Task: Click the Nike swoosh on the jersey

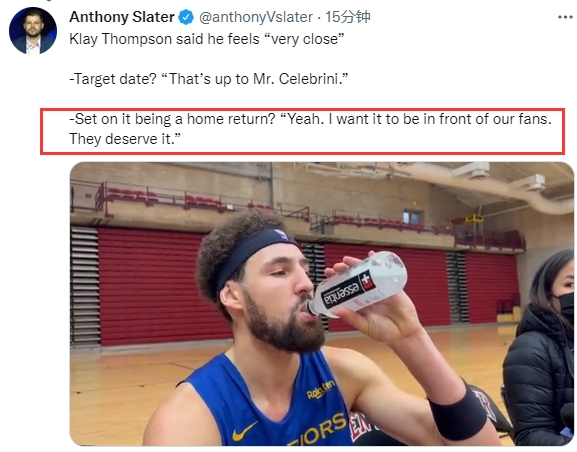Action: [x=245, y=431]
